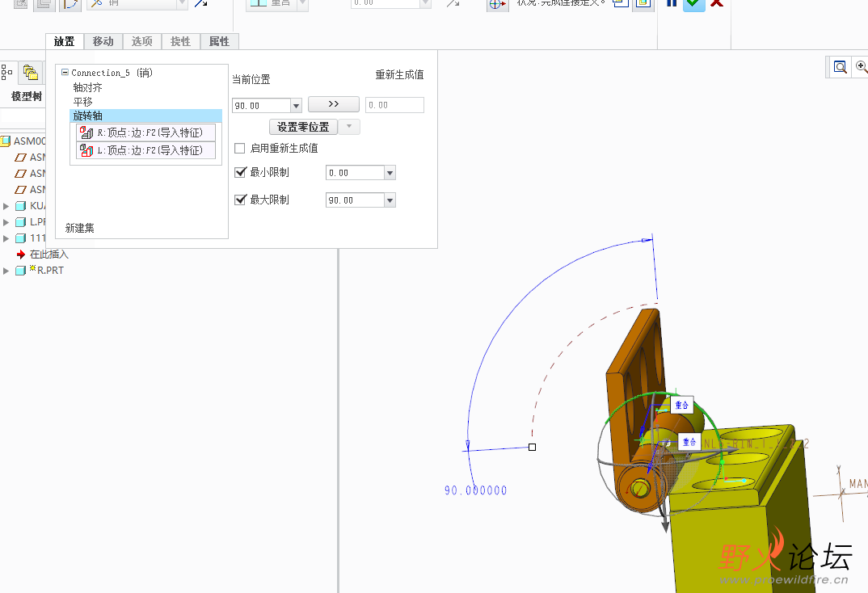Open the connection type dropdown arrow
The width and height of the screenshot is (868, 593).
tap(182, 3)
